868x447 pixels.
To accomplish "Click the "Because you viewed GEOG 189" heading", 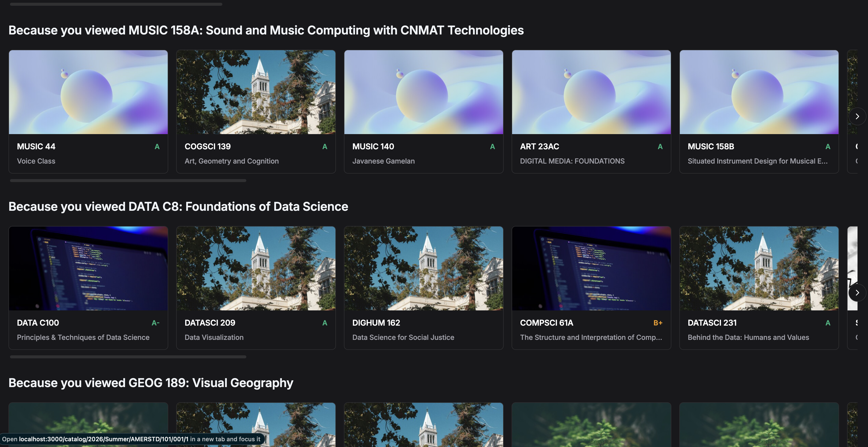I will (151, 383).
